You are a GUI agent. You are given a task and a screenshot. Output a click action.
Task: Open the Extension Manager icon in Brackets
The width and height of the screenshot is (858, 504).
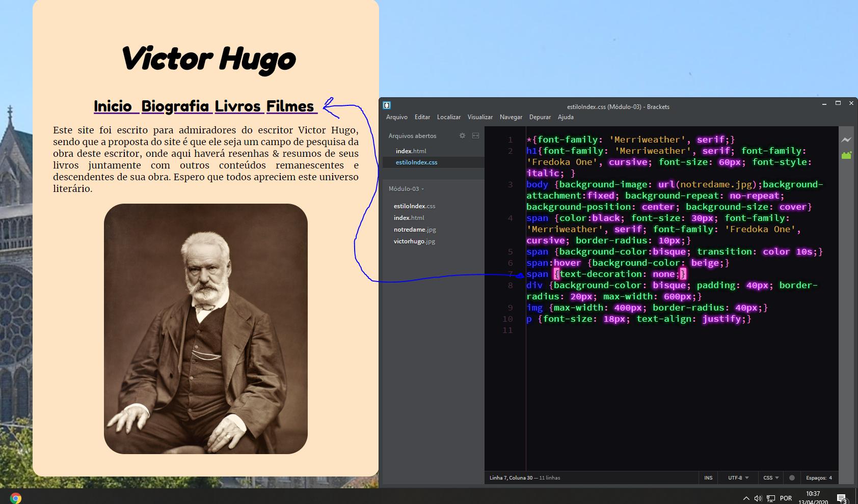(846, 155)
